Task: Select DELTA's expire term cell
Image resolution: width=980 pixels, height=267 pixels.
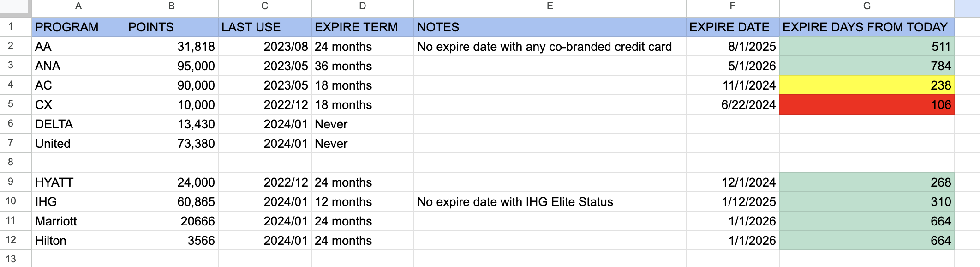Action: point(362,124)
